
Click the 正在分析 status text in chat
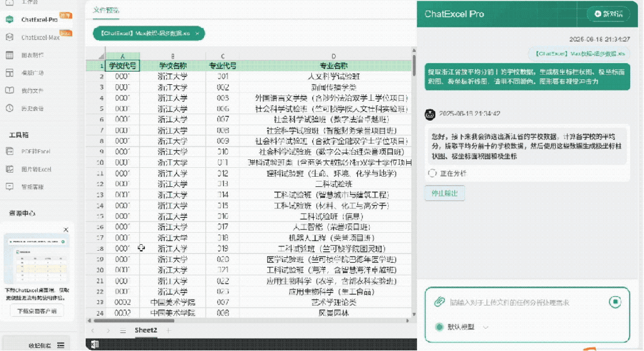[x=453, y=174]
